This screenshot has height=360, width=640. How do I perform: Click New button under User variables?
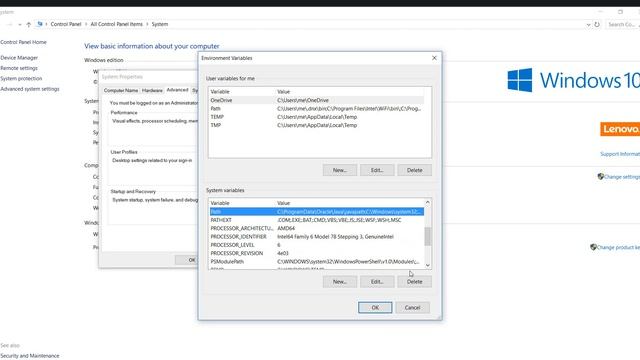click(x=340, y=170)
